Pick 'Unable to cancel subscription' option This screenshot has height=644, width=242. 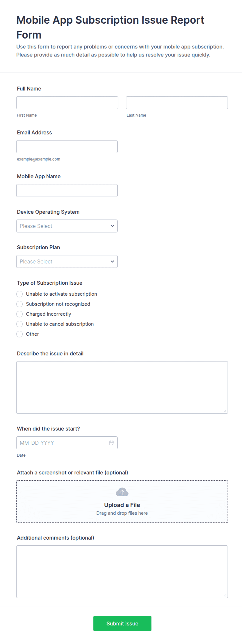tap(20, 324)
